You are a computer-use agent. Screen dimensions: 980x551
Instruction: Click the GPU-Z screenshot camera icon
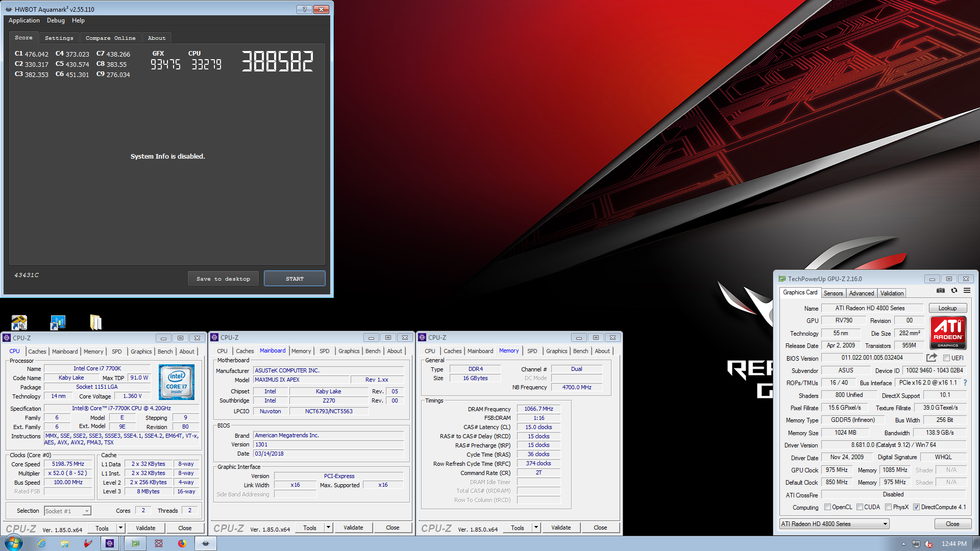pos(941,290)
